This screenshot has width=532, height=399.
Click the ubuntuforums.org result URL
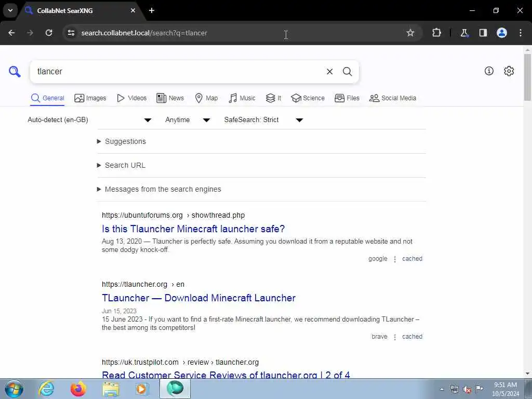(x=173, y=215)
